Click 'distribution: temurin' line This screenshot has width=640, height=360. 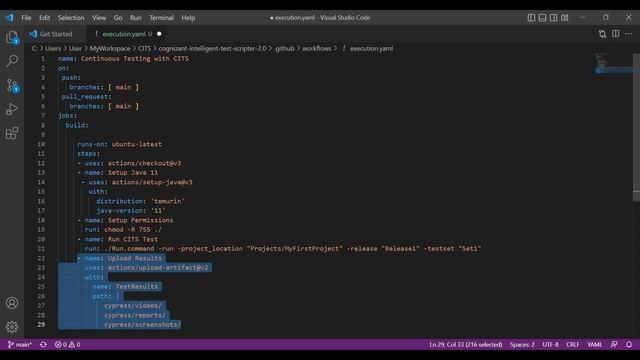coord(140,201)
